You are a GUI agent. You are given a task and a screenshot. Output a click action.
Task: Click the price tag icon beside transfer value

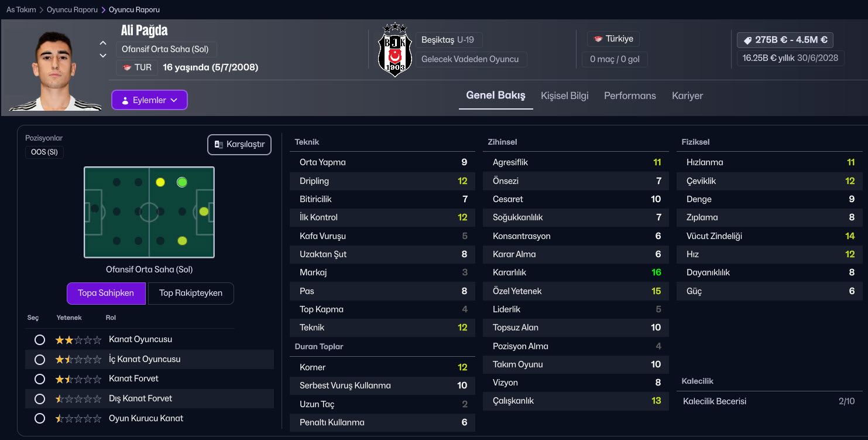coord(747,40)
